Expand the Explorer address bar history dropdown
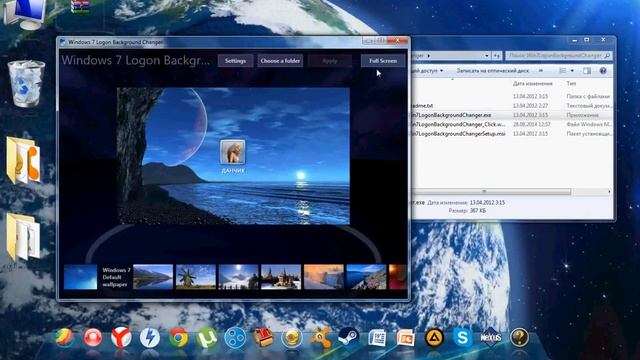 [x=487, y=56]
